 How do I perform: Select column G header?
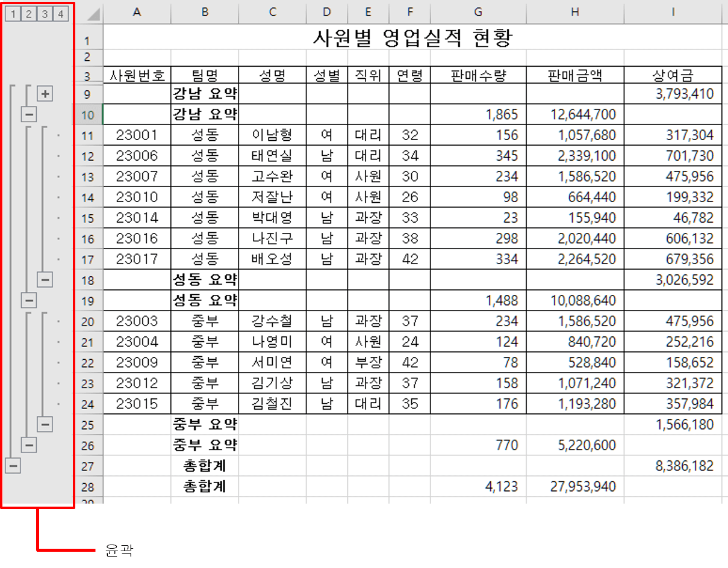478,12
